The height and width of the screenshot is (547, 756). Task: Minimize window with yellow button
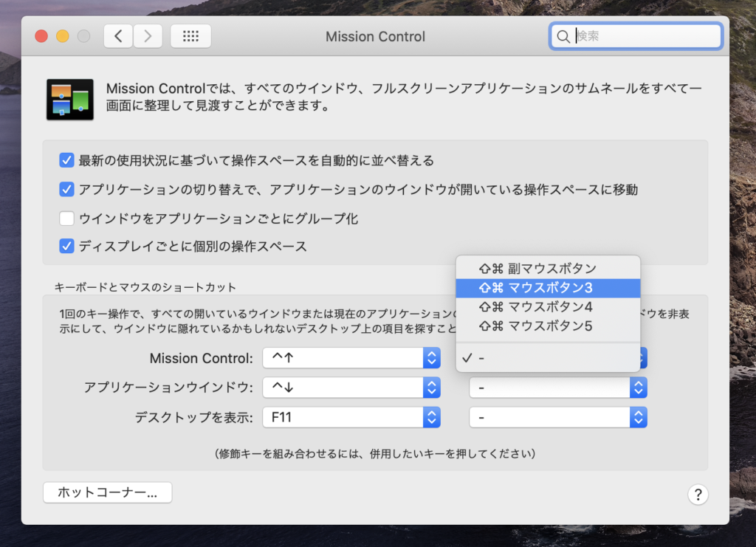coord(63,36)
